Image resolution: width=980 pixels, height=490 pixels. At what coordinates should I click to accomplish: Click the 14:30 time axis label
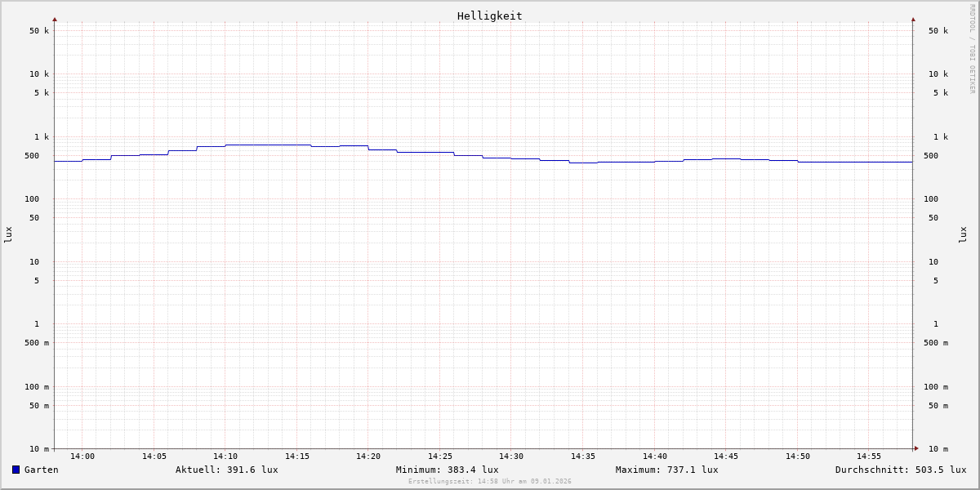pos(511,457)
